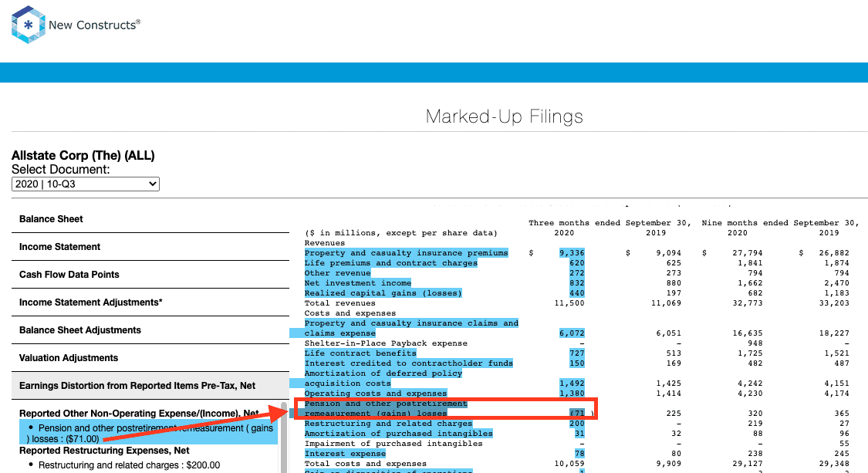Screen dimensions: 868x473
Task: Click Reported Other Non-Operating Expense/(Income), Net heading
Action: coord(139,413)
